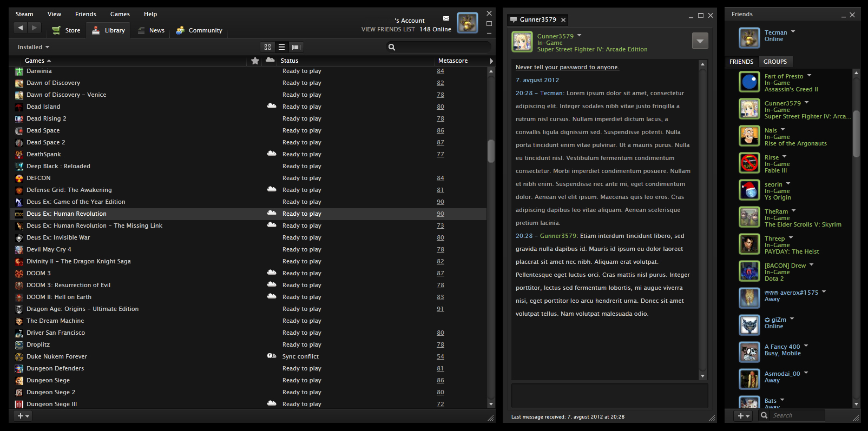Sort games by cloud column header
The height and width of the screenshot is (431, 868).
(270, 61)
